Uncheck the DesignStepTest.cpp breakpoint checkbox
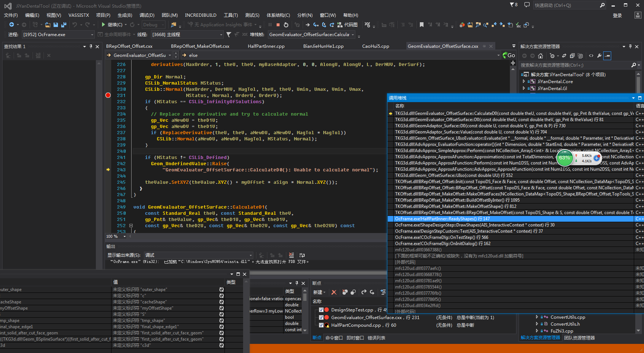This screenshot has height=353, width=644. pos(321,310)
